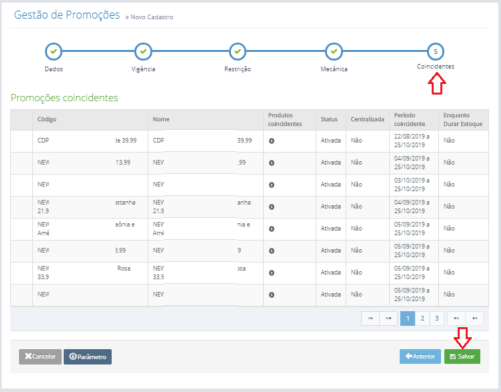501x392 pixels.
Task: Click the Mecânica step label
Action: 334,69
